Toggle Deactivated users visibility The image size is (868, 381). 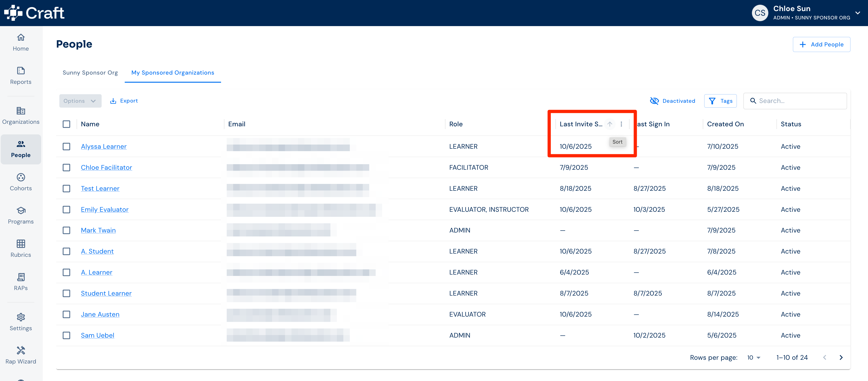[x=672, y=101]
